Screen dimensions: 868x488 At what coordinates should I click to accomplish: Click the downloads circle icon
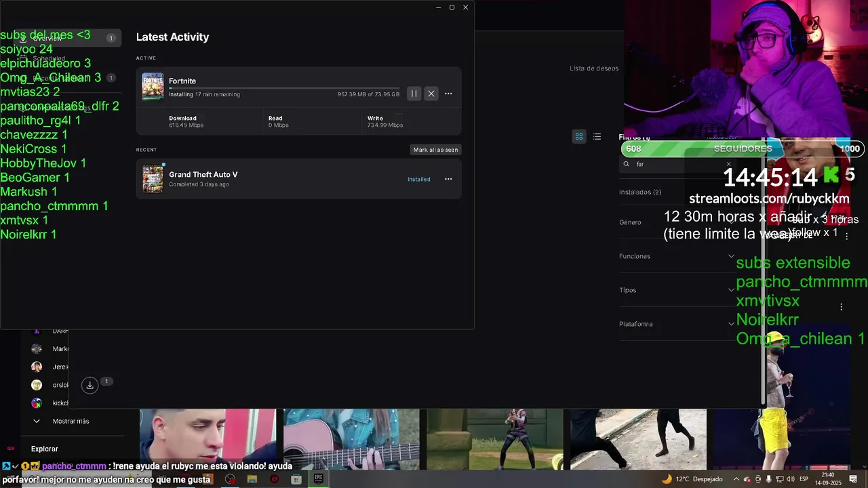coord(90,385)
